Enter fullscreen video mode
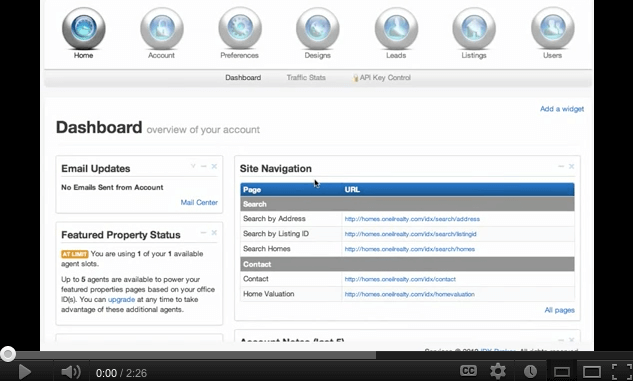 tap(622, 372)
